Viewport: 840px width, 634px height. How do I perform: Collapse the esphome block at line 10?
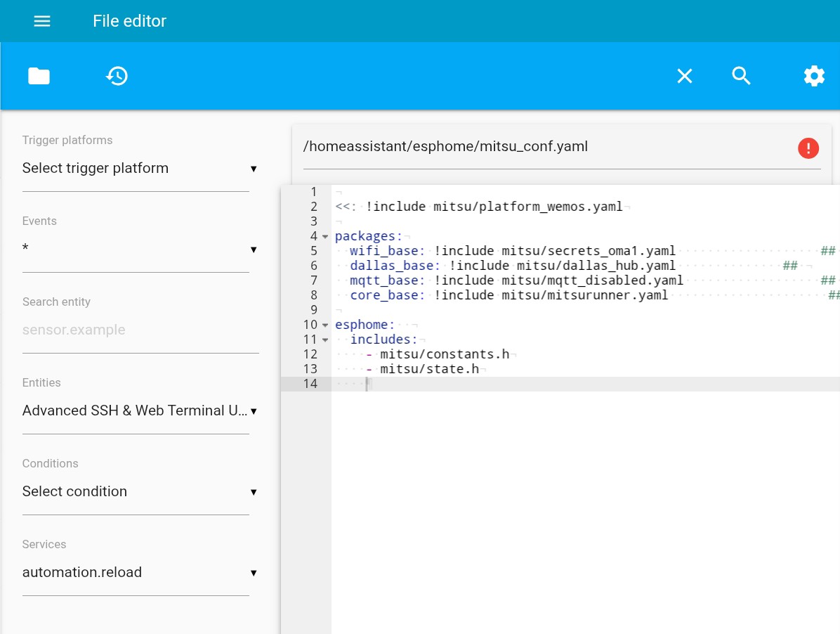tap(325, 325)
